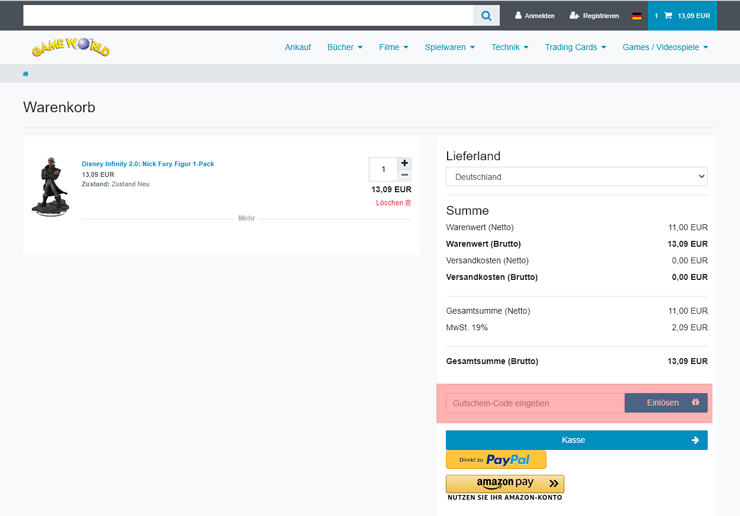
Task: Click the Einlösen voucher button
Action: [666, 403]
